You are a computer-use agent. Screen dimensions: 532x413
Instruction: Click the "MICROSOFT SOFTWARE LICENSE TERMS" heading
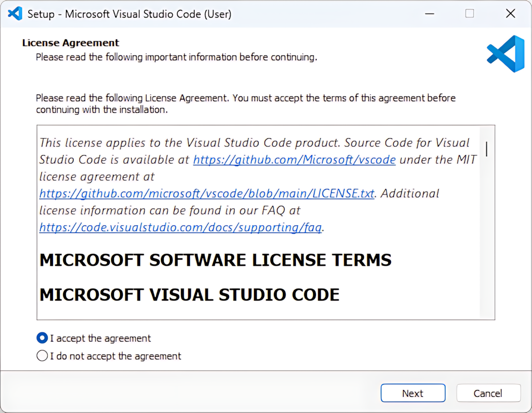click(x=215, y=260)
